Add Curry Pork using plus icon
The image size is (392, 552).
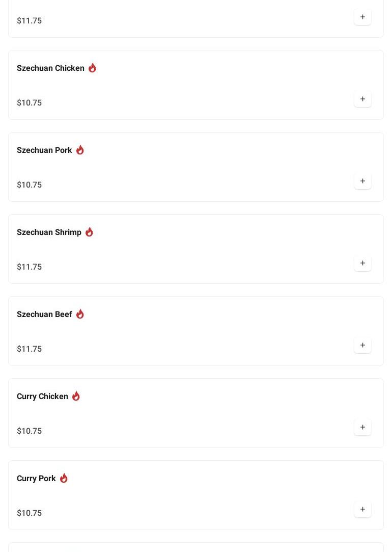[362, 509]
